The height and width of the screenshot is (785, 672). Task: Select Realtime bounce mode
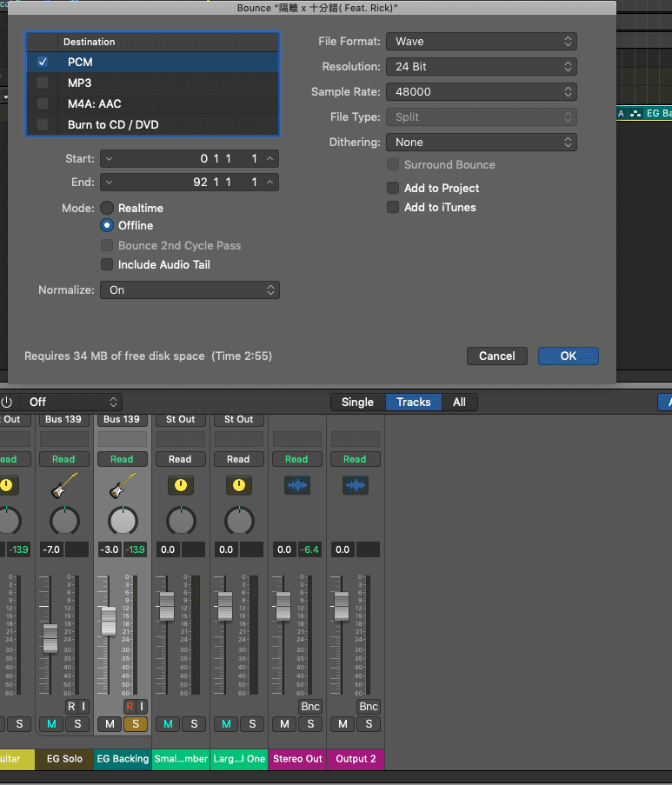107,208
